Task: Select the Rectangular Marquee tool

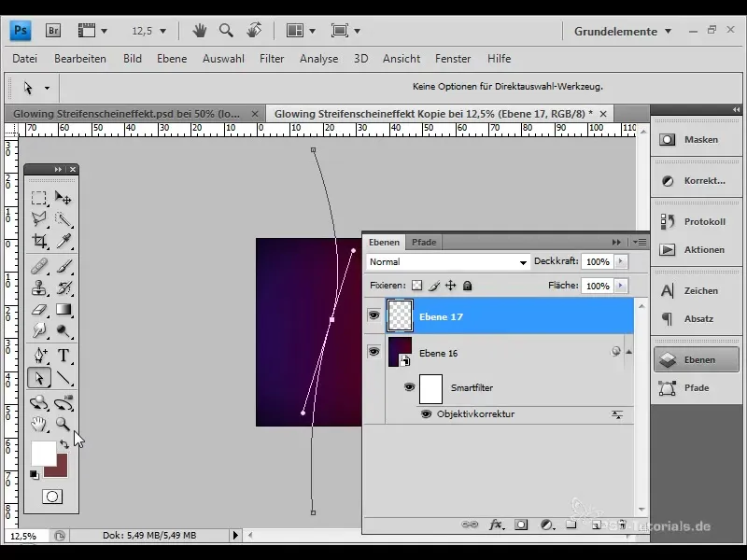Action: pyautogui.click(x=39, y=198)
